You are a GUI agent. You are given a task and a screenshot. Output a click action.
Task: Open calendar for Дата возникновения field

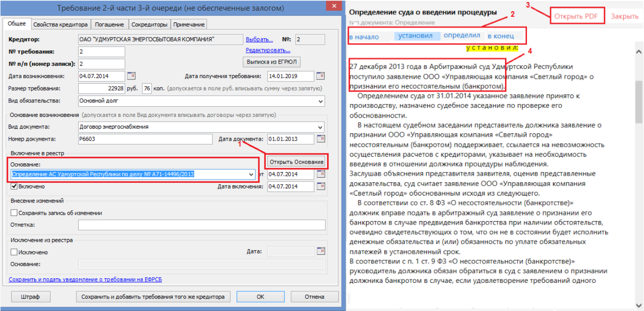(x=132, y=76)
